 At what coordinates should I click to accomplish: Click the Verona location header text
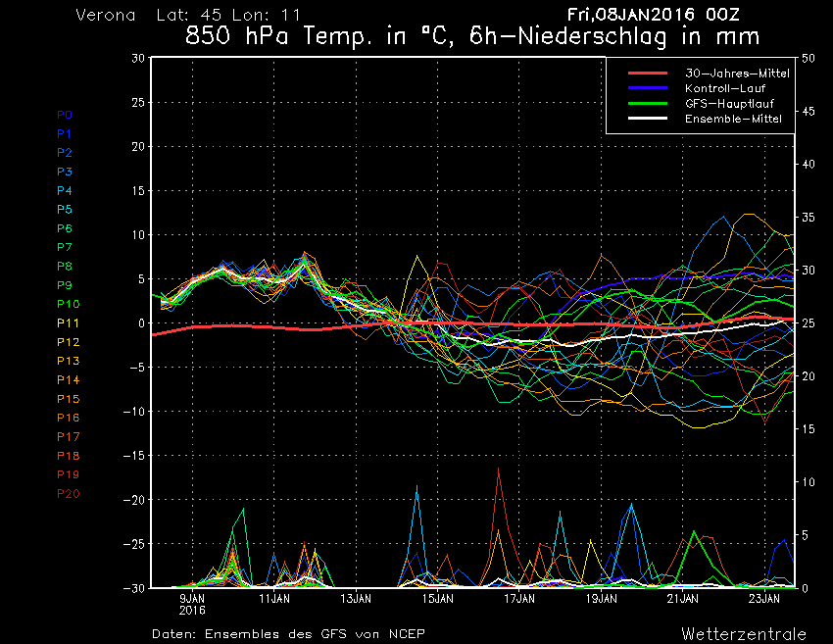[x=106, y=16]
